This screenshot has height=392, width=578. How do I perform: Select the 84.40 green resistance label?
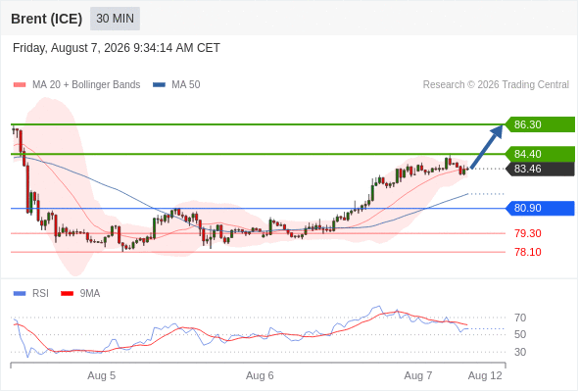[540, 154]
